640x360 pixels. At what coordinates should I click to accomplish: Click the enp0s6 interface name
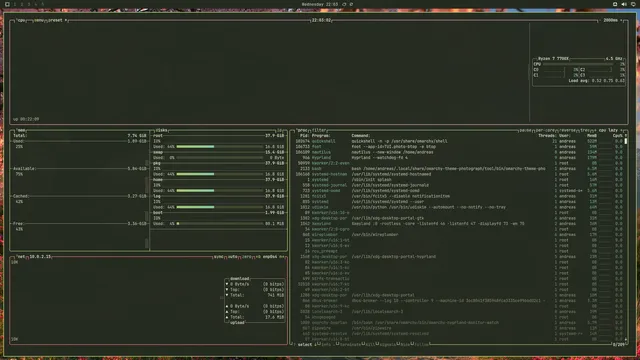(x=270, y=257)
